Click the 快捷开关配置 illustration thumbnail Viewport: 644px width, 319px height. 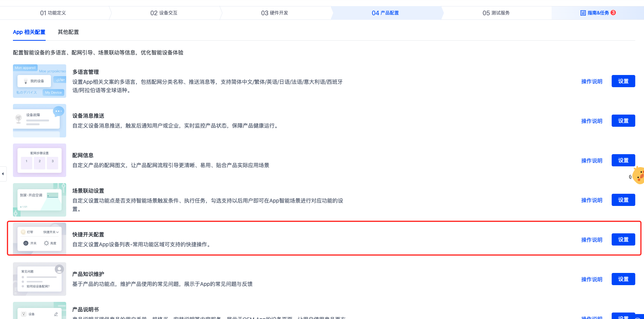(x=40, y=239)
